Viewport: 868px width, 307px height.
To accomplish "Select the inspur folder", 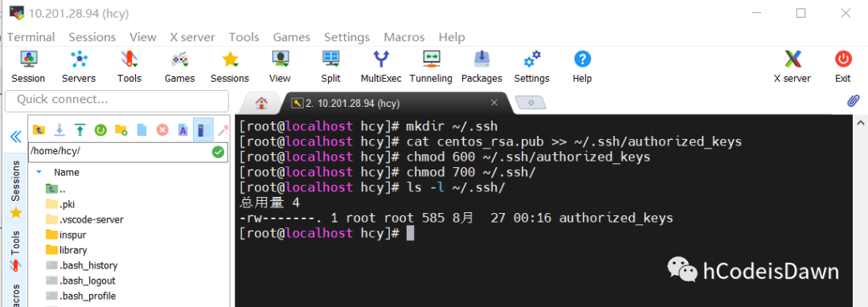I will [x=65, y=235].
